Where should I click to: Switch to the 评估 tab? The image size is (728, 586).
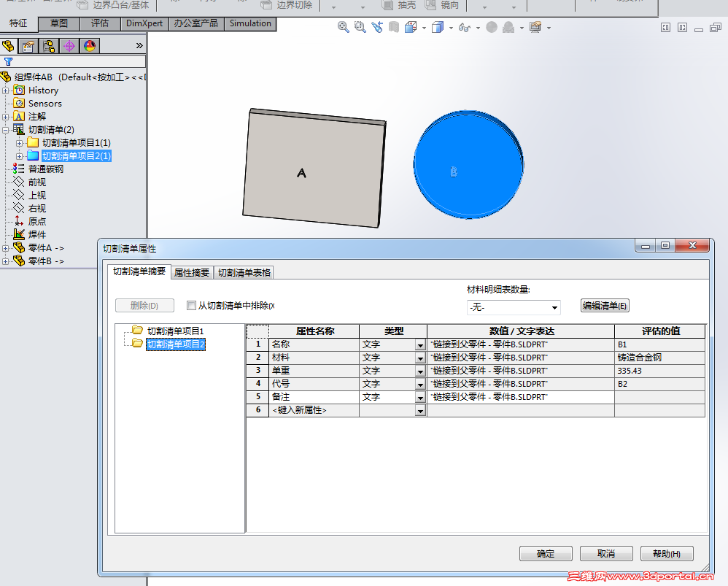[100, 23]
